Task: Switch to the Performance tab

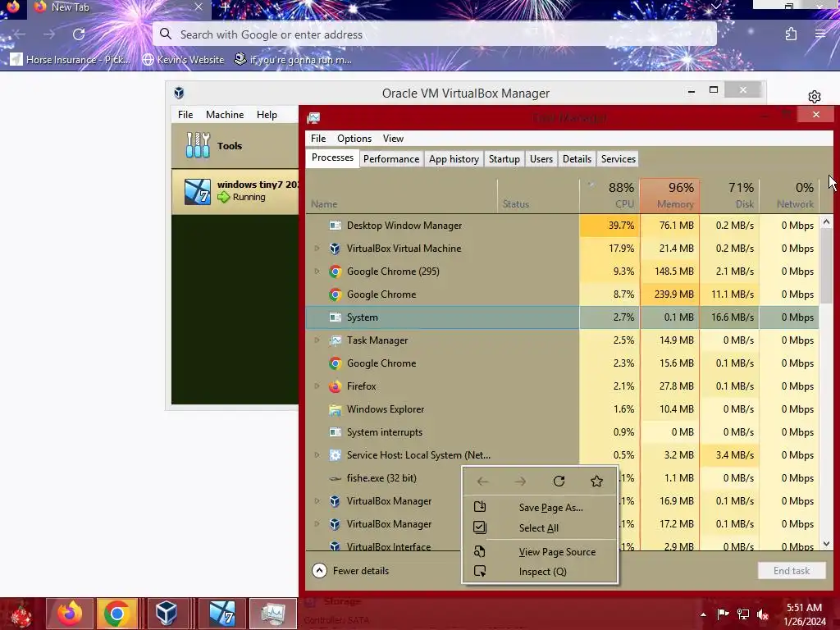Action: coord(391,159)
